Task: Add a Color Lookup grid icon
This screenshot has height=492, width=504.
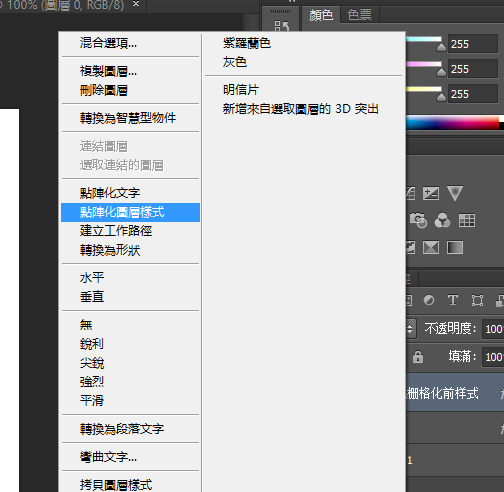Action: (467, 220)
